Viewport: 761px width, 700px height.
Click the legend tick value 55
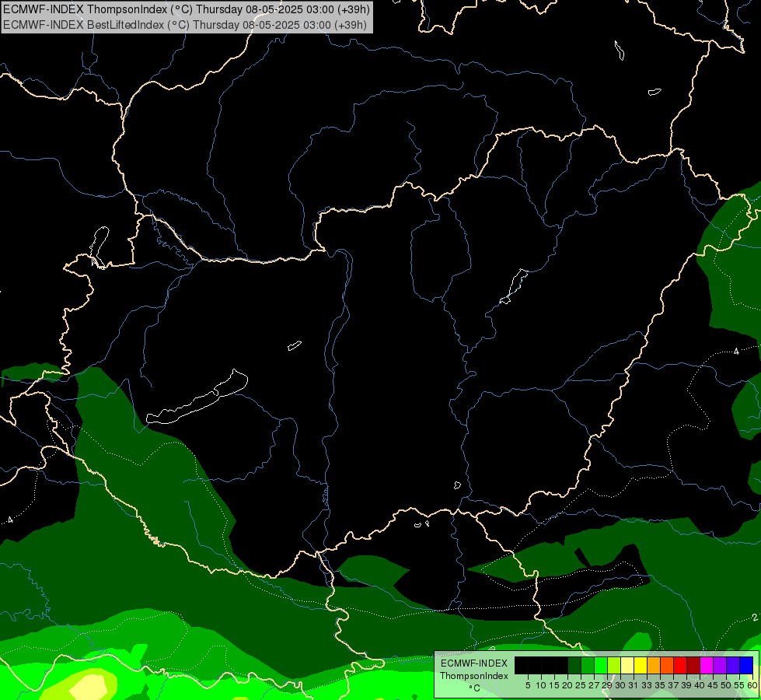740,685
